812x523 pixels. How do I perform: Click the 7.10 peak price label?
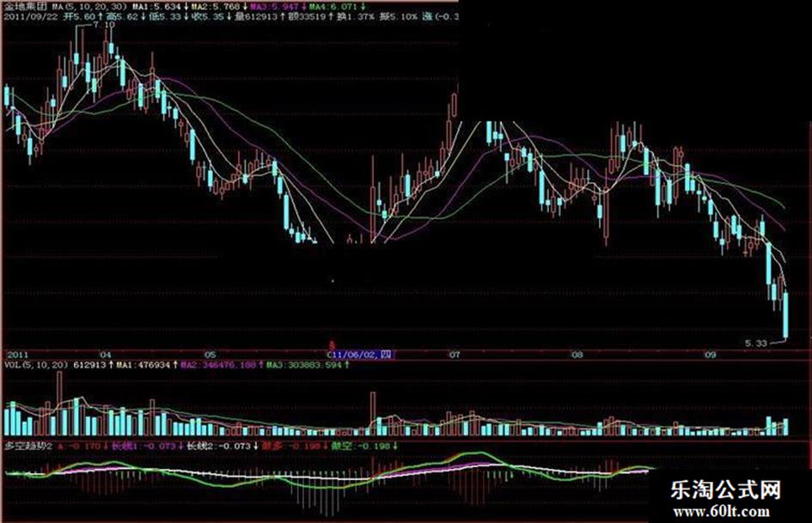(104, 25)
